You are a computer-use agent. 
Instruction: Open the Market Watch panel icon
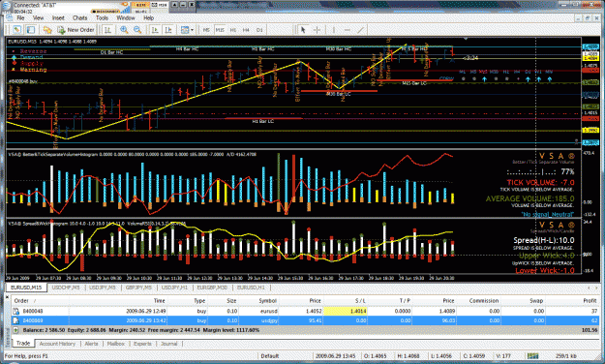[16, 30]
